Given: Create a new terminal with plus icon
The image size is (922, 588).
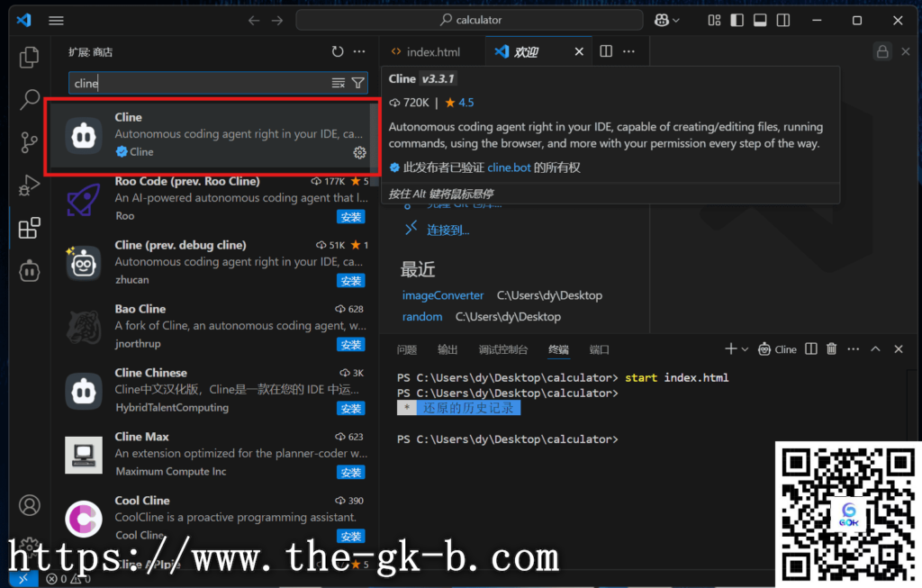Looking at the screenshot, I should tap(731, 349).
